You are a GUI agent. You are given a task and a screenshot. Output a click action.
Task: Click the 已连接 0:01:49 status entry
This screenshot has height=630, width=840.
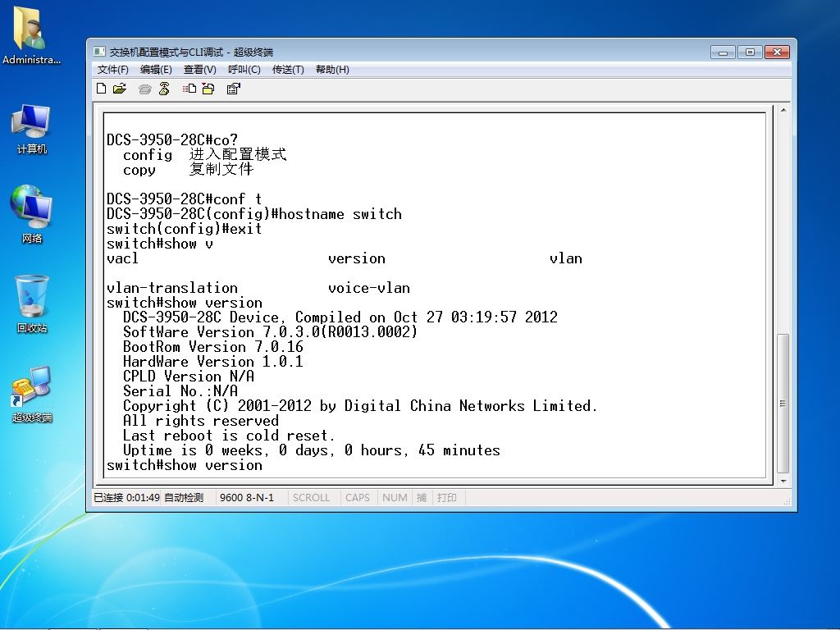(x=126, y=498)
